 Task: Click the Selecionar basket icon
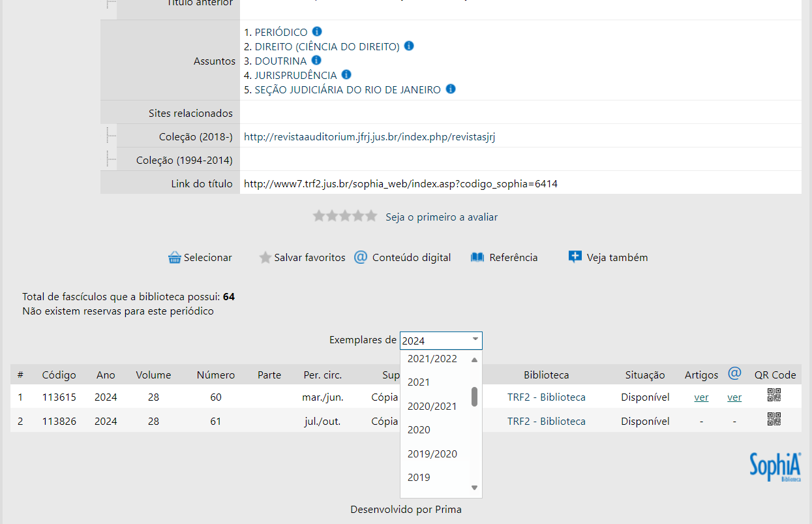pyautogui.click(x=174, y=258)
